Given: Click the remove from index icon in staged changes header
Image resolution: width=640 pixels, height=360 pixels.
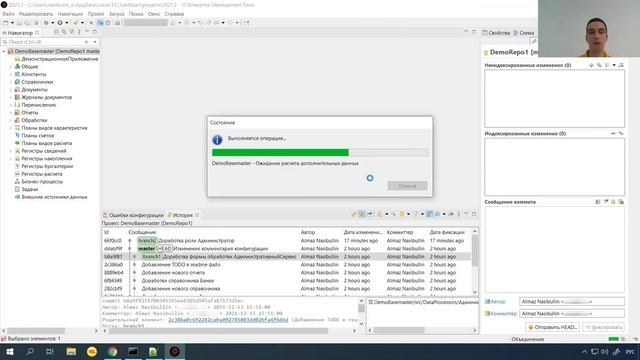Looking at the screenshot, I should 613,133.
